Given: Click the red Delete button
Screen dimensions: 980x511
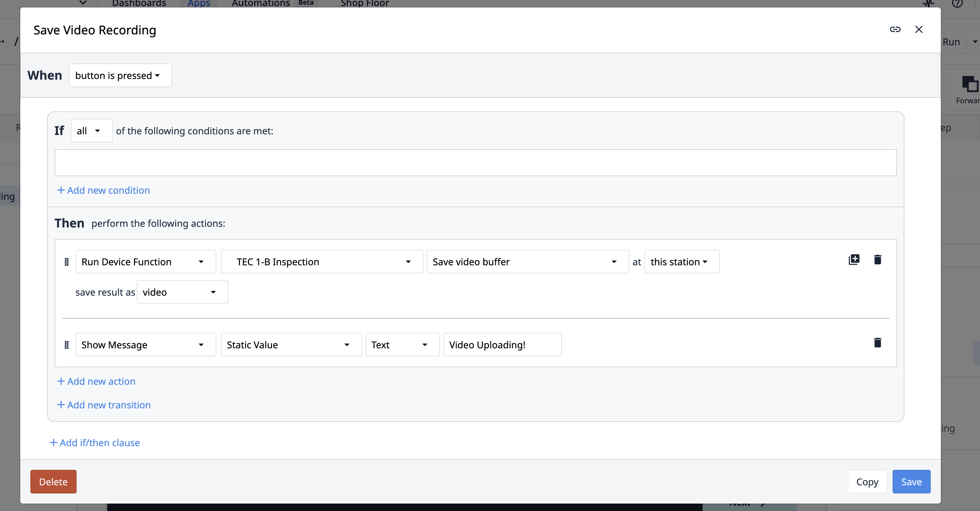Looking at the screenshot, I should [53, 481].
